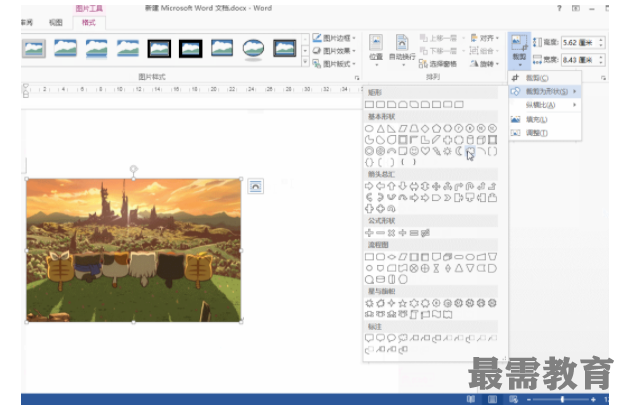620x413 pixels.
Task: Select the oval basic shape
Action: click(369, 129)
